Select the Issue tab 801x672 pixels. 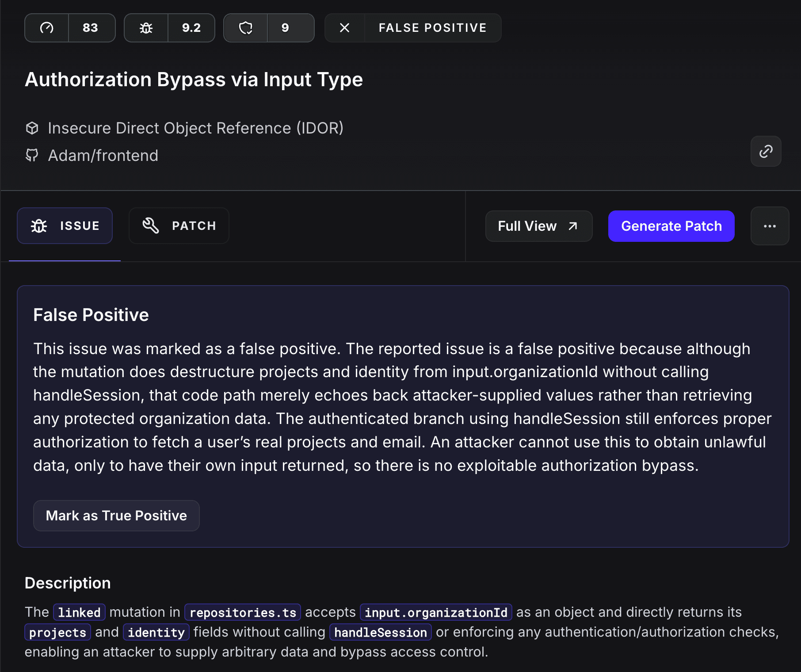click(x=65, y=225)
